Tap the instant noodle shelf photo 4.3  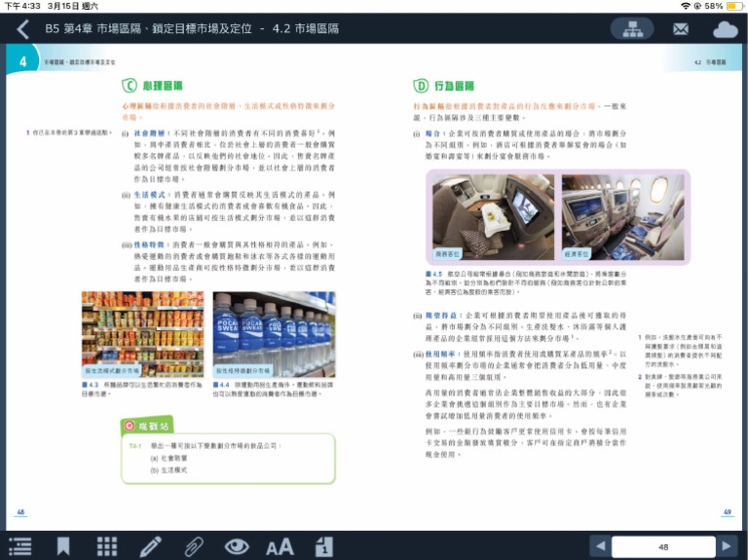tap(142, 334)
